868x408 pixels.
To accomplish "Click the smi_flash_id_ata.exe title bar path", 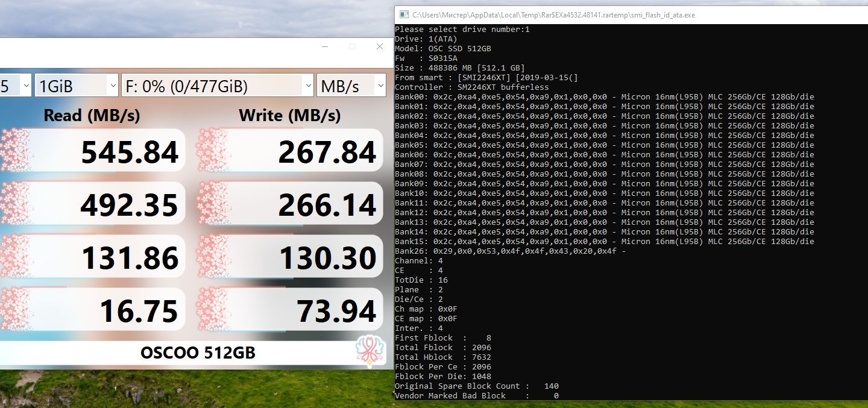I will [x=553, y=15].
